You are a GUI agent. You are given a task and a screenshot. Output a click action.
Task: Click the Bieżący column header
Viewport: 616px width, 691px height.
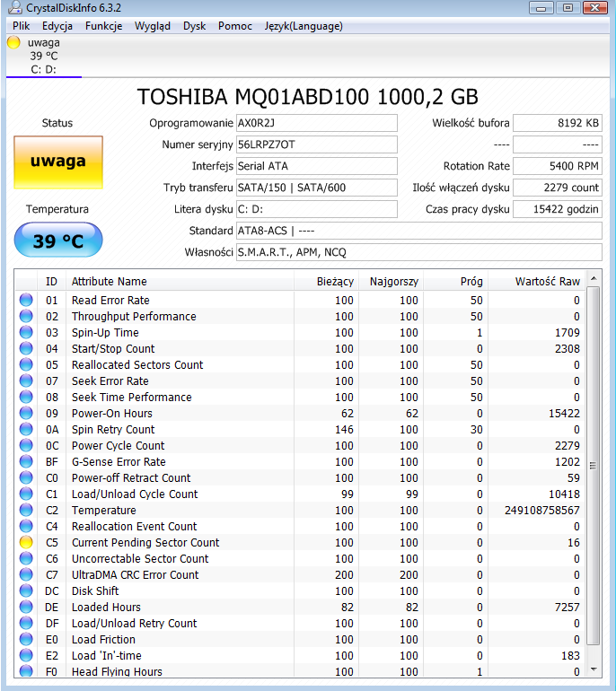click(x=326, y=281)
